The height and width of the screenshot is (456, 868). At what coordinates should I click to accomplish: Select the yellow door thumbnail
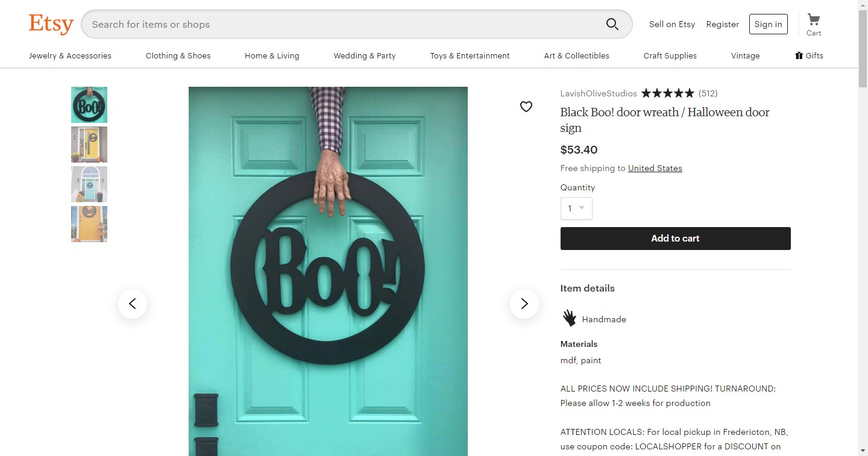[89, 145]
